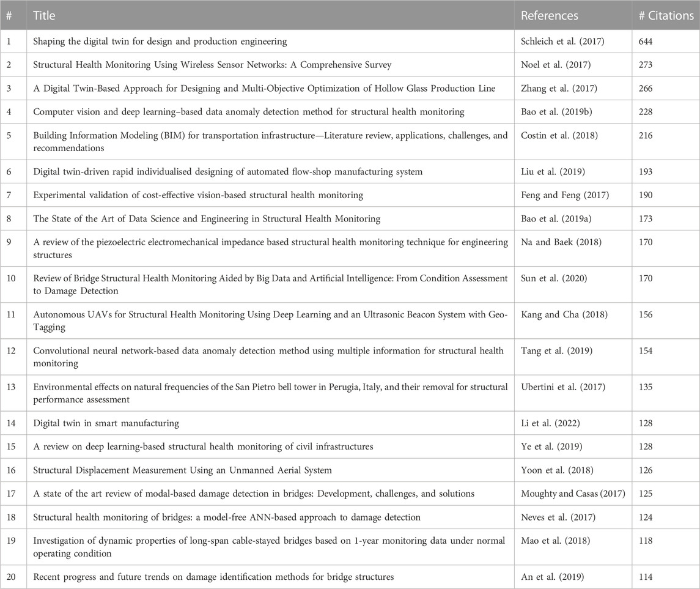
Task: Click reference 'Noel et al. (2017)'
Action: (556, 65)
